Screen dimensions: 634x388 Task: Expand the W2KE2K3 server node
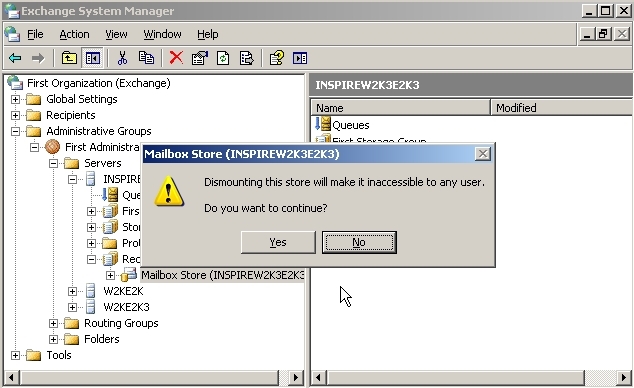[x=72, y=307]
